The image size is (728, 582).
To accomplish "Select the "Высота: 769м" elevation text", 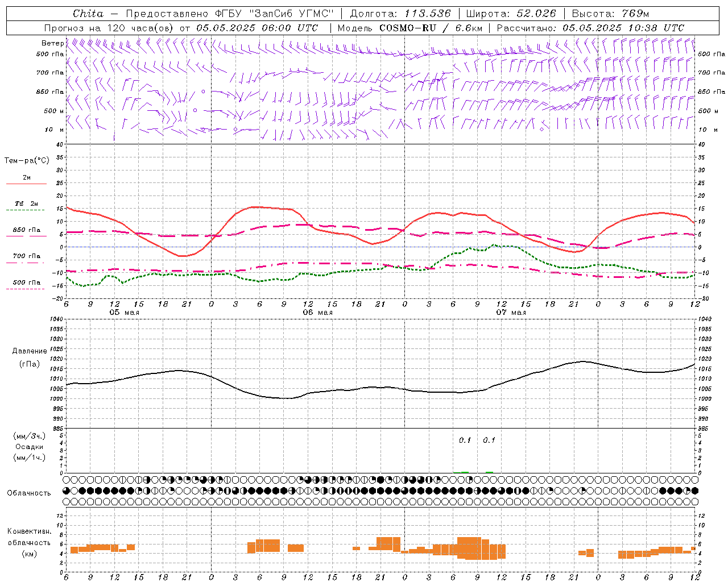I will [610, 14].
